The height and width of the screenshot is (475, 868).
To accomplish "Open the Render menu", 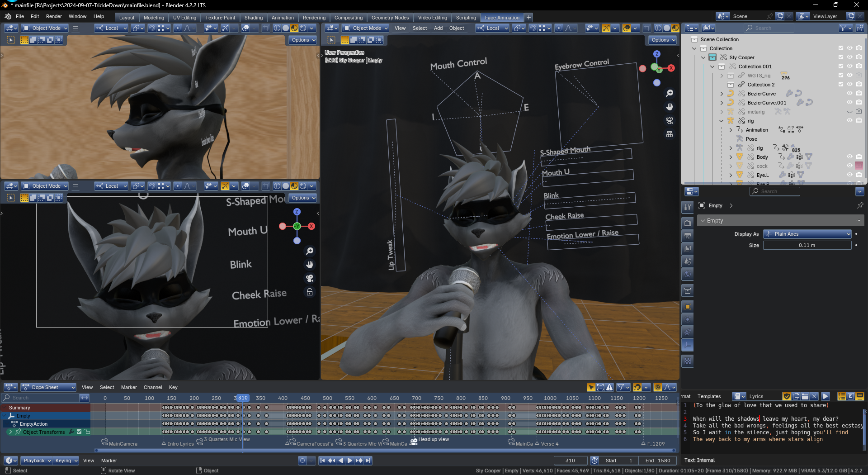I will click(54, 16).
